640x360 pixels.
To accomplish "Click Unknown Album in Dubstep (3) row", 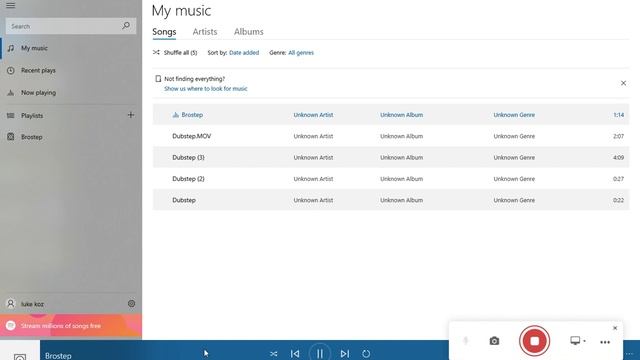I will [401, 158].
